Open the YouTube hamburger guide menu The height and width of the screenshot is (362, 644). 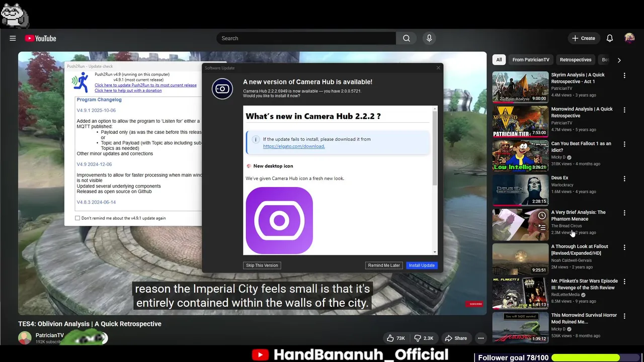tap(13, 38)
